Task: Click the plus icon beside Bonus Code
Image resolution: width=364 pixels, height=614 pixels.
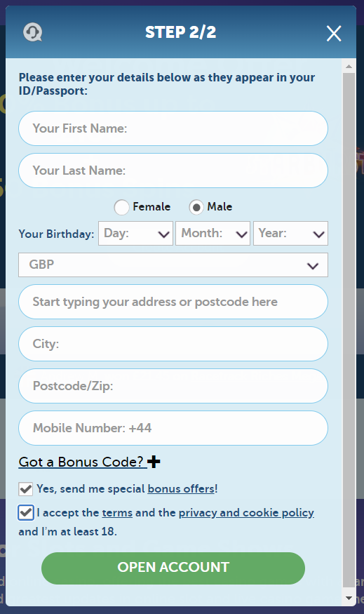Action: (154, 462)
